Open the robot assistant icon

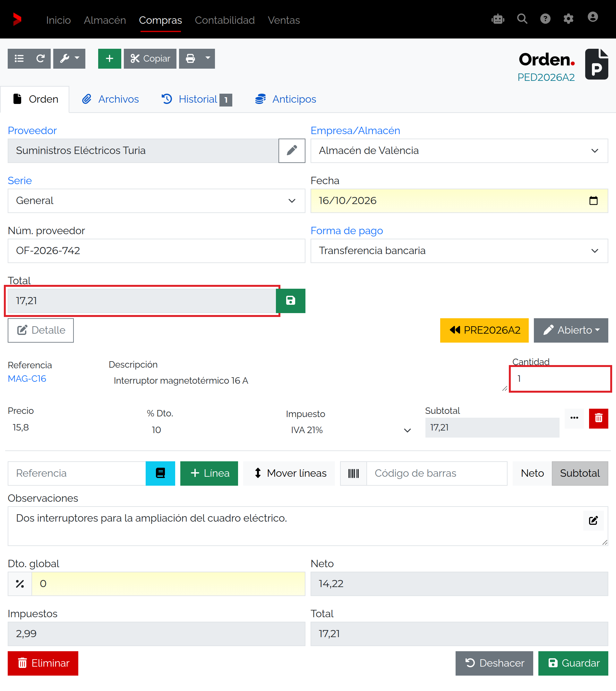pos(498,19)
